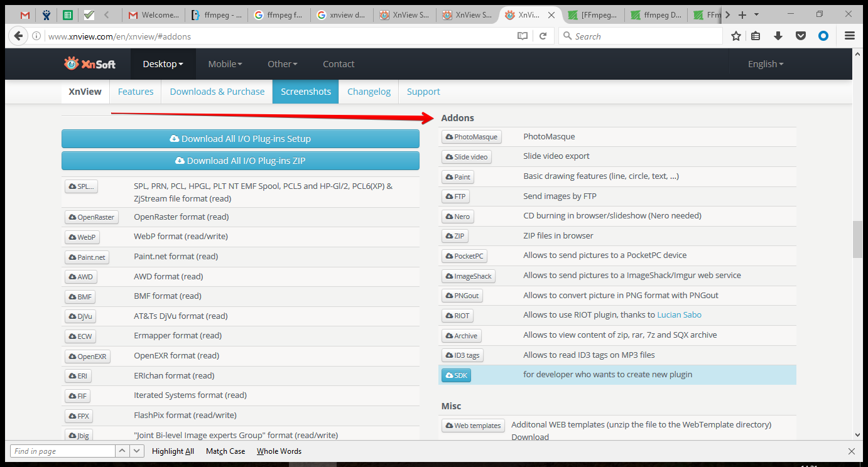Switch to the "Welcome..." Gmail tab

tap(153, 15)
